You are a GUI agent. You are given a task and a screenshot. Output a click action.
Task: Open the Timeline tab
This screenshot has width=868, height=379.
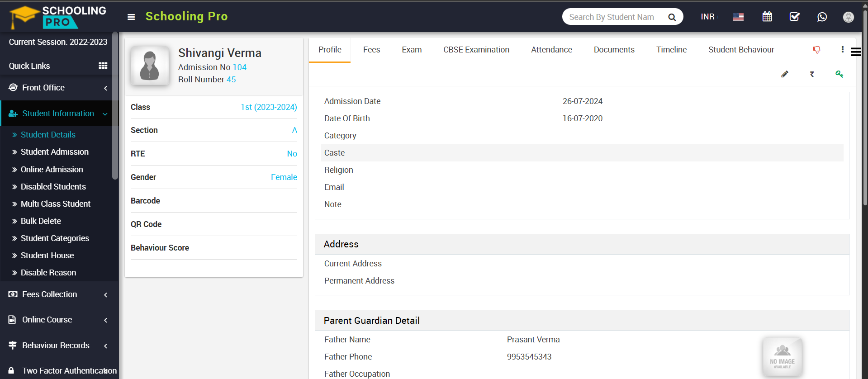(671, 50)
